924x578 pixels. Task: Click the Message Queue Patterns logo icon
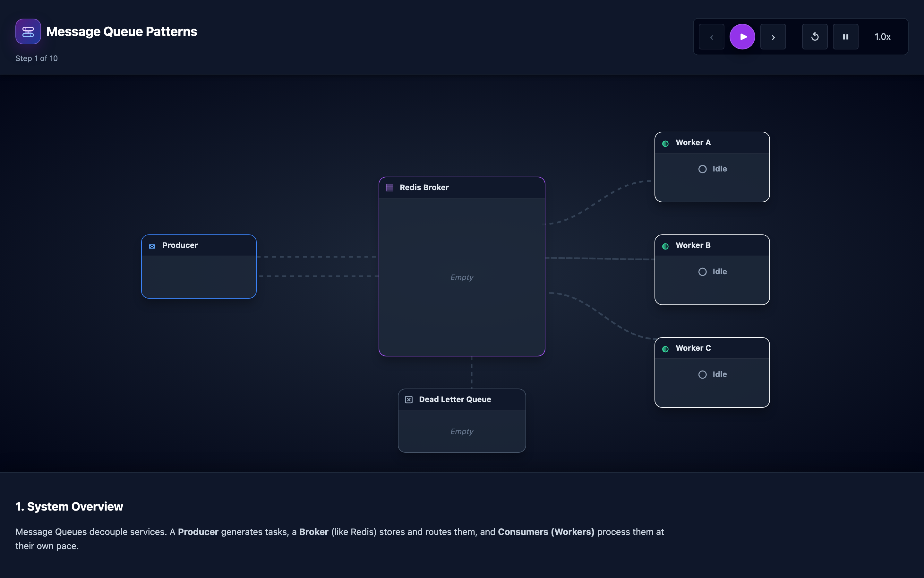click(28, 31)
